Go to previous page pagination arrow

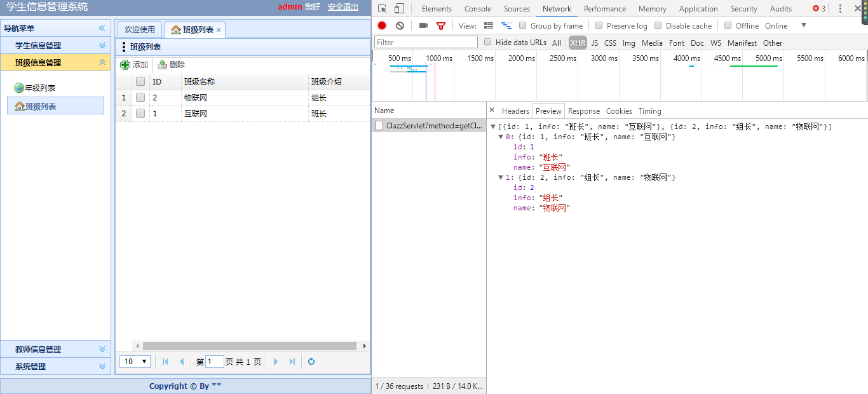click(182, 362)
